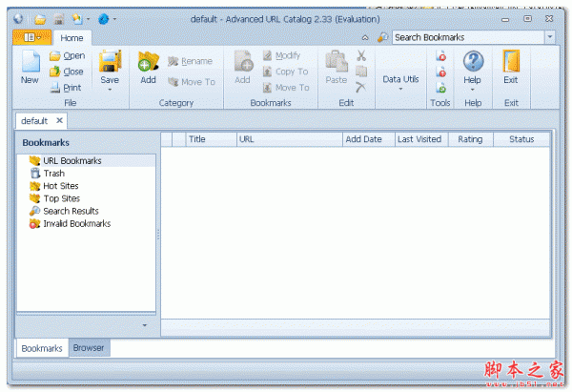Click Add in the Bookmarks group
The height and width of the screenshot is (392, 572).
click(243, 68)
